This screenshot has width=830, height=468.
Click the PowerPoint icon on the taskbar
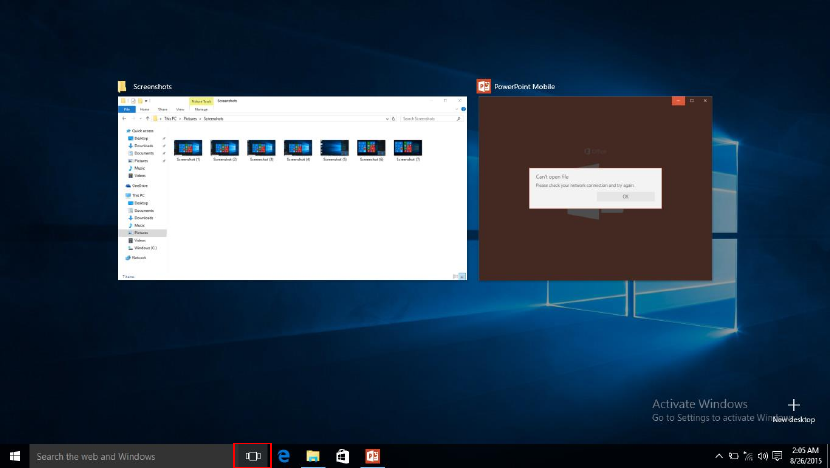click(x=372, y=456)
